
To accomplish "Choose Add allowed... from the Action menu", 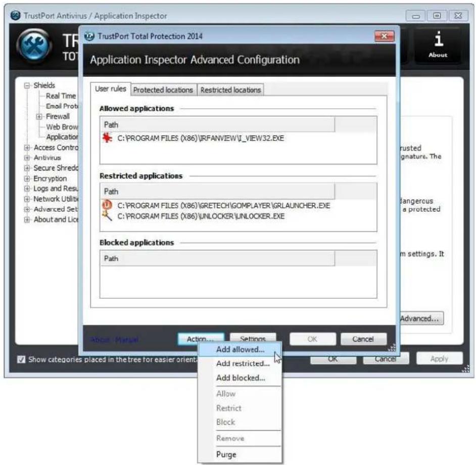I will pos(240,350).
